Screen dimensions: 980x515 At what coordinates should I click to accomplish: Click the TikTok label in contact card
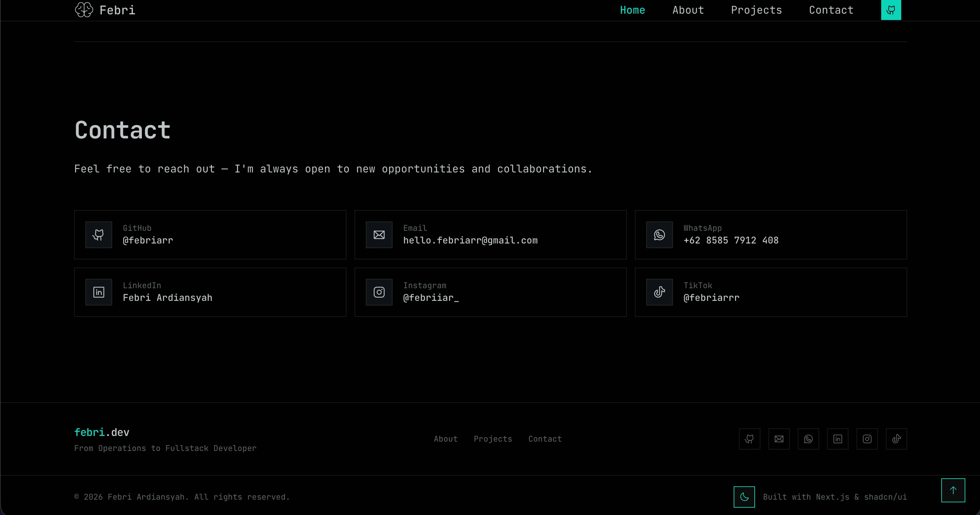pos(698,286)
